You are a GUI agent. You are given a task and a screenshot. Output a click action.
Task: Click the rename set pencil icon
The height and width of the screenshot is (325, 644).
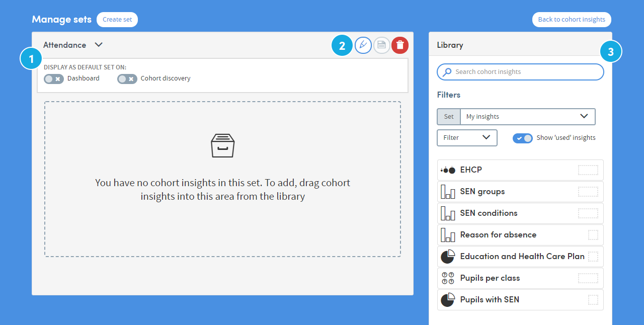tap(363, 45)
